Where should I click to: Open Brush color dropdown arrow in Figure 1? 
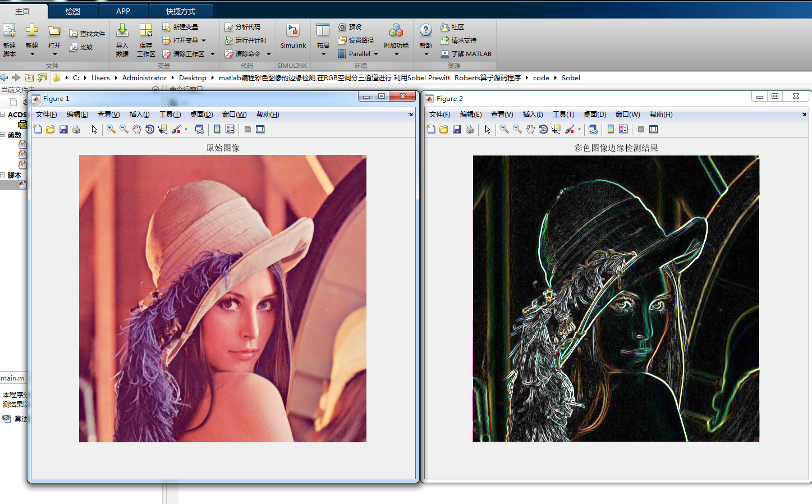tap(186, 130)
